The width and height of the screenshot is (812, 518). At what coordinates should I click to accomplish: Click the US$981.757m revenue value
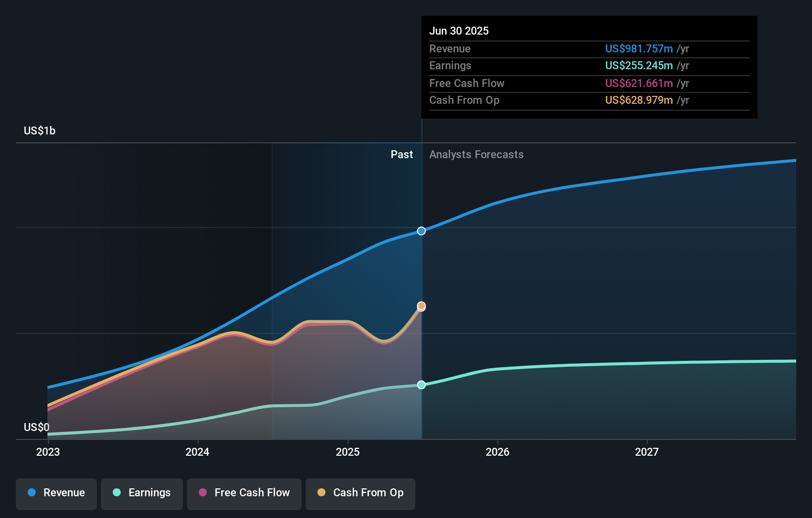pos(639,48)
